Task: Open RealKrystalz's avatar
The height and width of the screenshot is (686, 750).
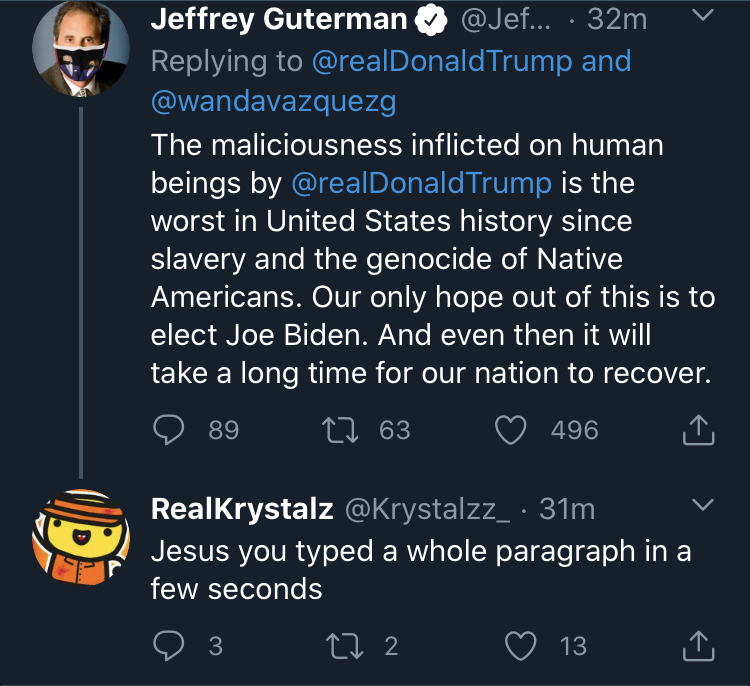Action: pos(80,537)
